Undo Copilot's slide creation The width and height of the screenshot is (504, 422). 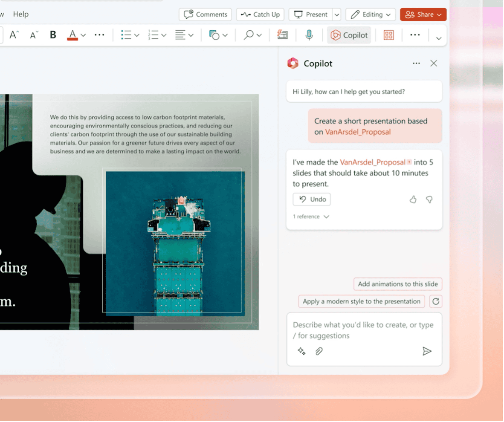311,199
